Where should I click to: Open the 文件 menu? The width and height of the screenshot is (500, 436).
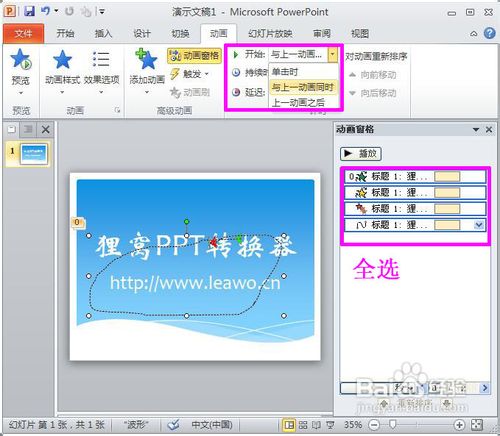[23, 33]
